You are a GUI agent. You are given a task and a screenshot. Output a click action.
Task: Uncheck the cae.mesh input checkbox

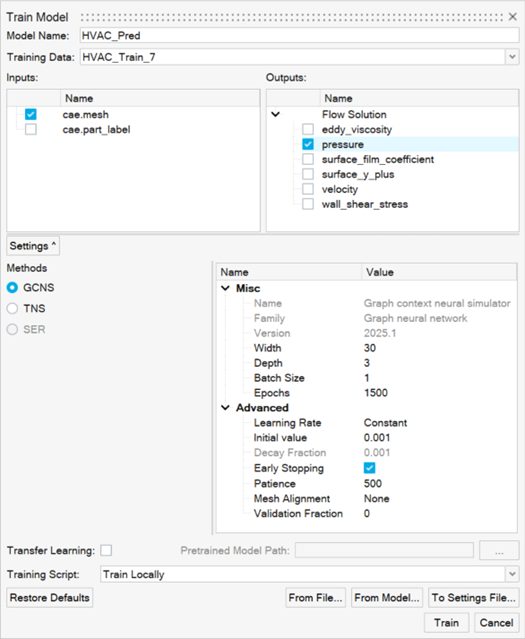31,115
